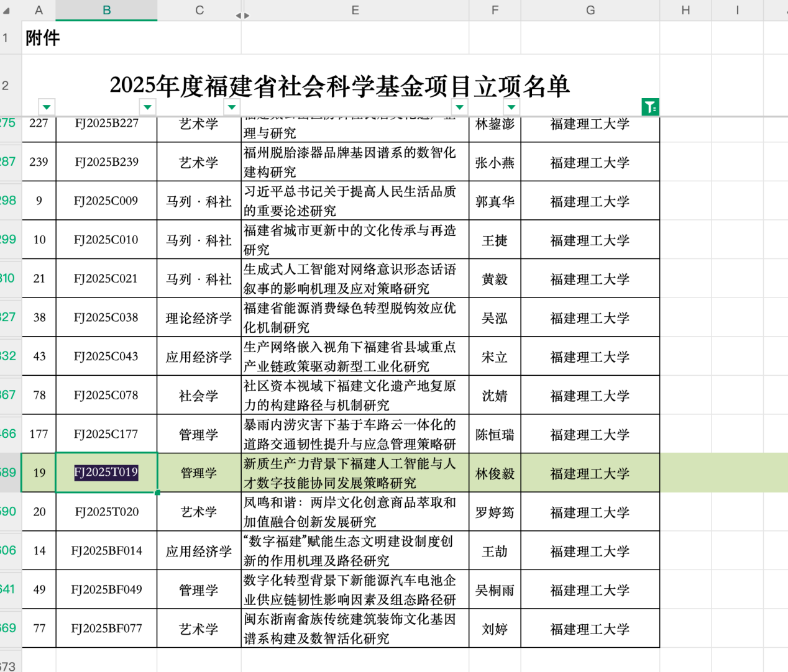Click the name cell 吴泓
788x672 pixels.
pyautogui.click(x=495, y=318)
